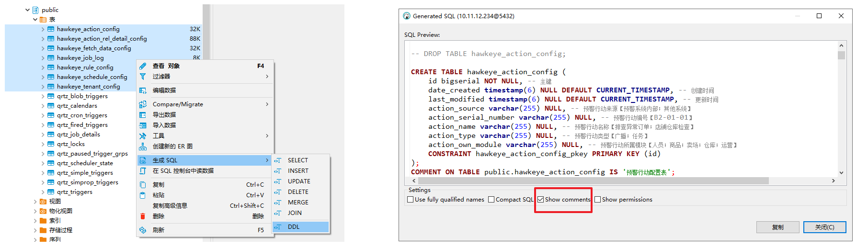Viewport: 868px width, 248px height.
Task: Click the 关闭(C) button
Action: [x=824, y=227]
